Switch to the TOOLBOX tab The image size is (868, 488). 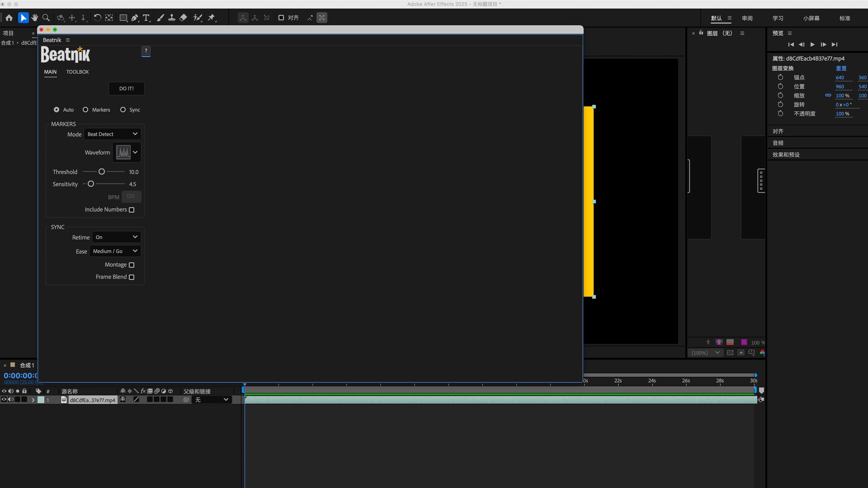(x=77, y=72)
